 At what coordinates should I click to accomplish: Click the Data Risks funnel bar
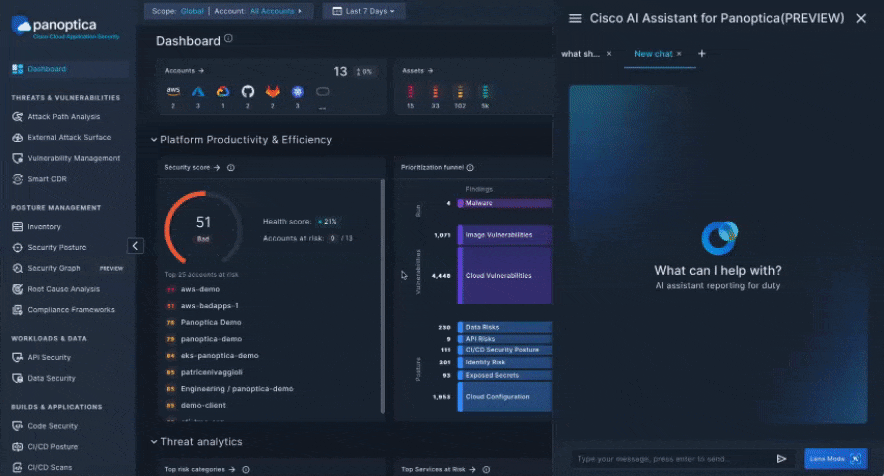505,327
